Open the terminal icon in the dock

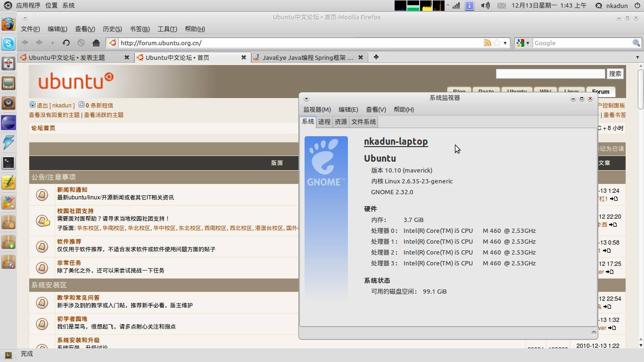point(8,163)
